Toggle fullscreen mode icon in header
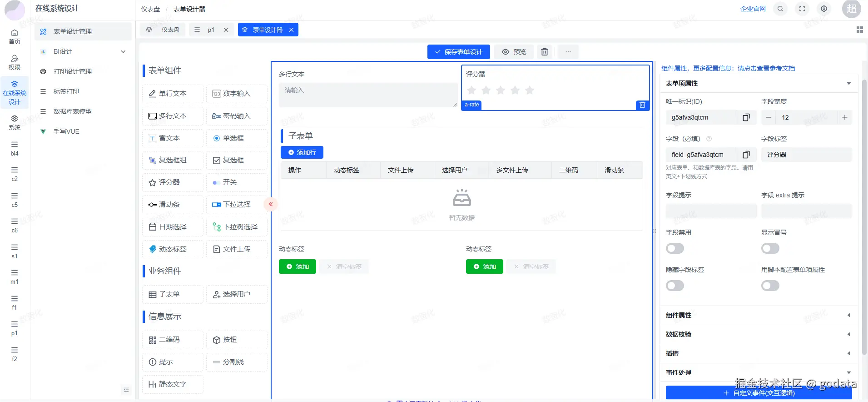Viewport: 868px width, 402px height. (802, 9)
